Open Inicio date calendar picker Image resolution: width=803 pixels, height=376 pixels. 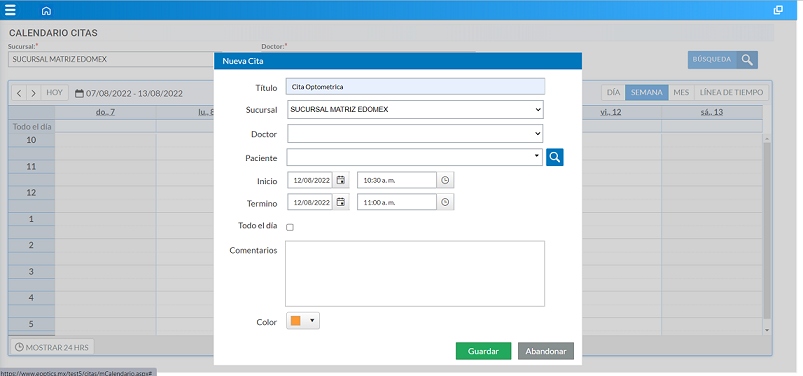coord(341,180)
